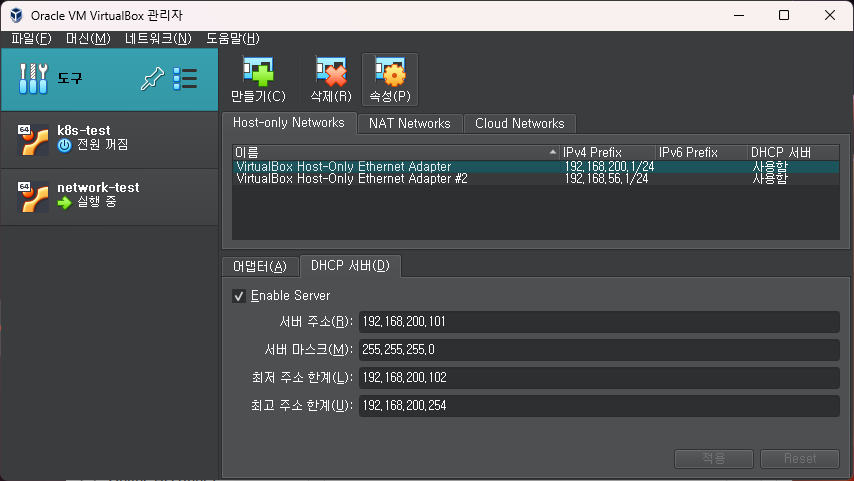The height and width of the screenshot is (481, 854).
Task: Switch to the Cloud Networks tab
Action: (x=520, y=124)
